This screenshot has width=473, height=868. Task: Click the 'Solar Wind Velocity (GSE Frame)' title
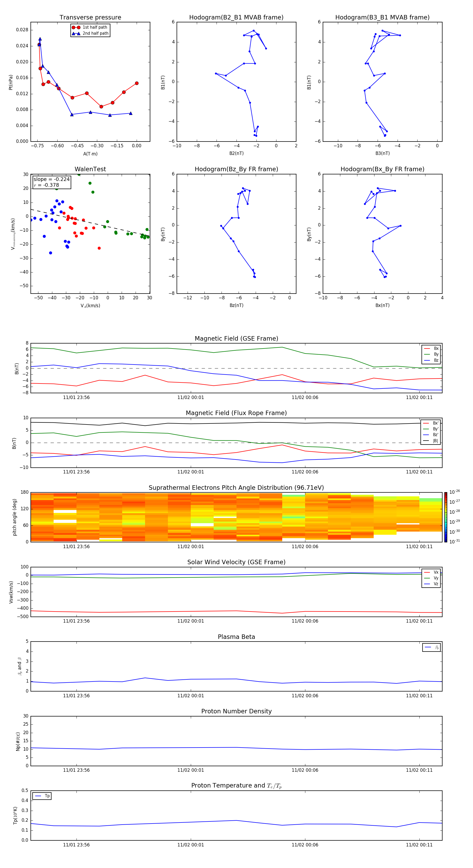(236, 562)
